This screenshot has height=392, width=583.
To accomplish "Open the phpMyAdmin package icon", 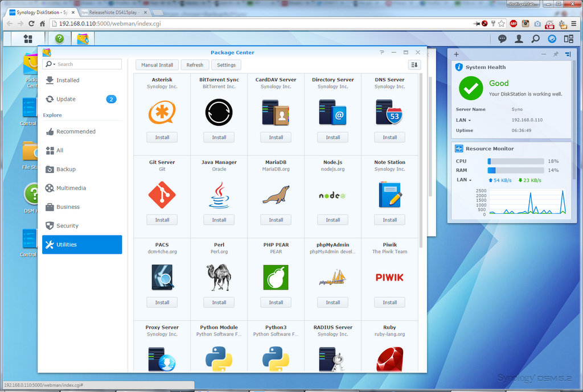I will (332, 277).
